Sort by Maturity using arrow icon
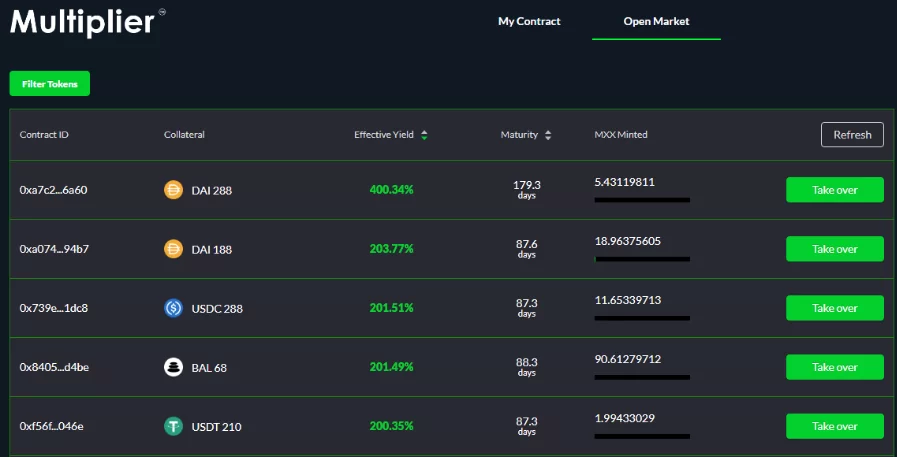The image size is (897, 457). click(548, 135)
